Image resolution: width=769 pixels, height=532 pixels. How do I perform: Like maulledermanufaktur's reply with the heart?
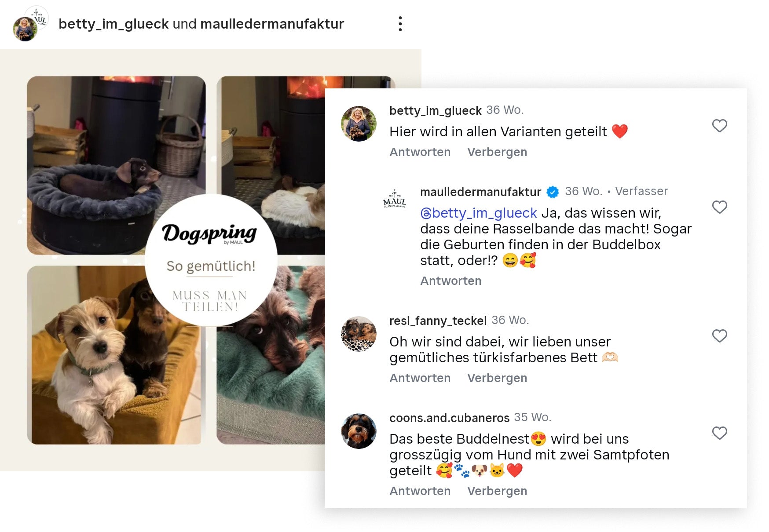pyautogui.click(x=719, y=207)
